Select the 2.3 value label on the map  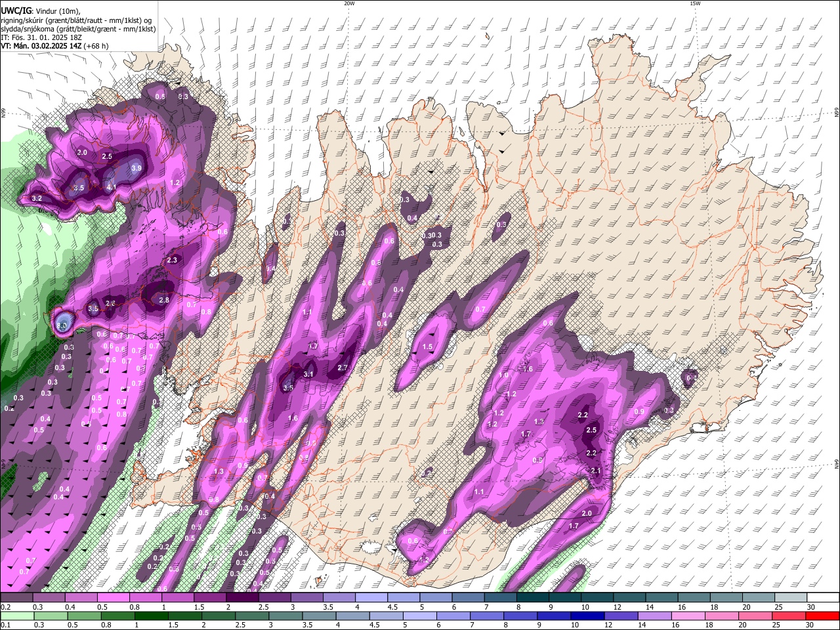pos(172,260)
